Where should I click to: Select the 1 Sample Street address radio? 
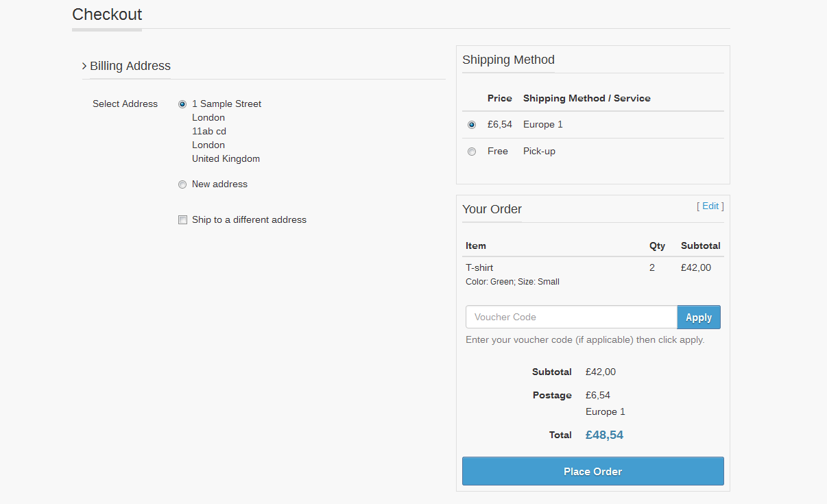click(182, 104)
